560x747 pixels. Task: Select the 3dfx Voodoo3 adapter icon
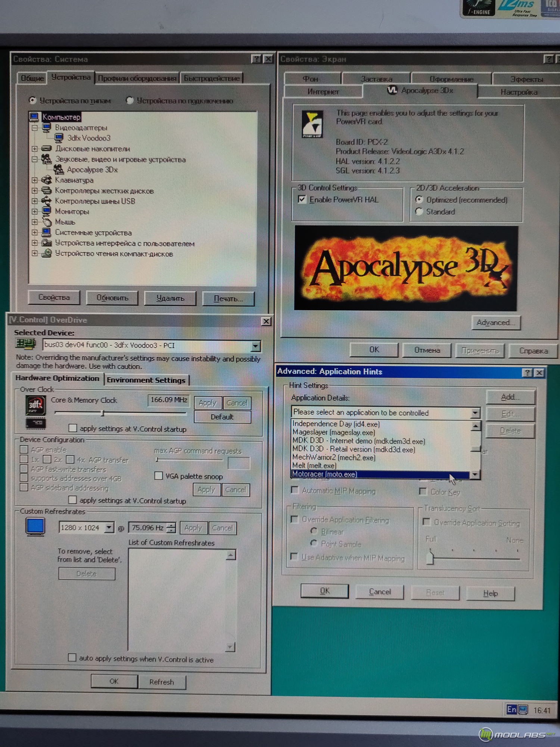click(x=59, y=138)
